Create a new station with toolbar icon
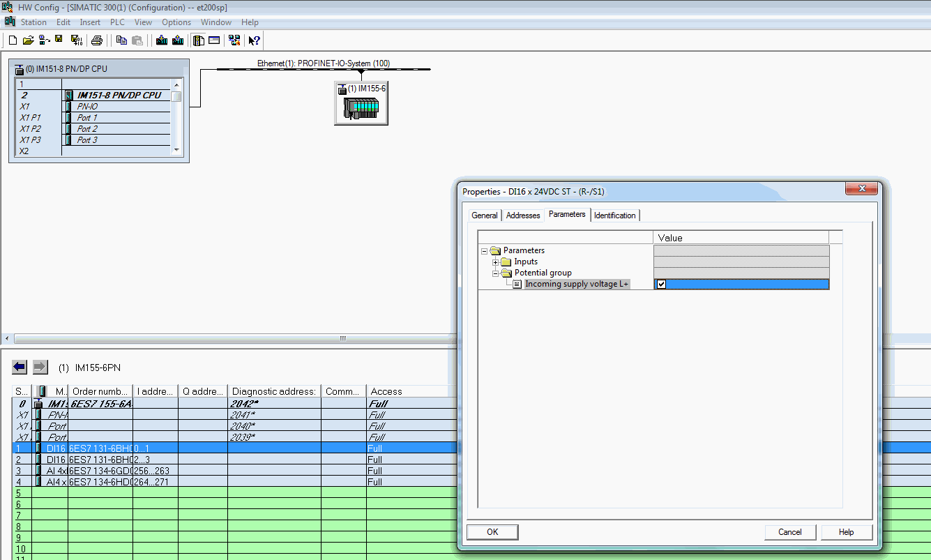Image resolution: width=931 pixels, height=560 pixels. [13, 40]
